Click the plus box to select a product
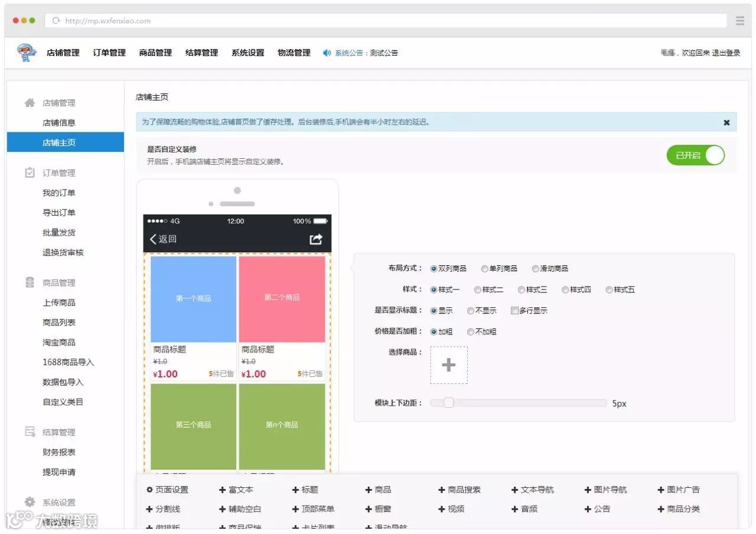 pos(449,365)
